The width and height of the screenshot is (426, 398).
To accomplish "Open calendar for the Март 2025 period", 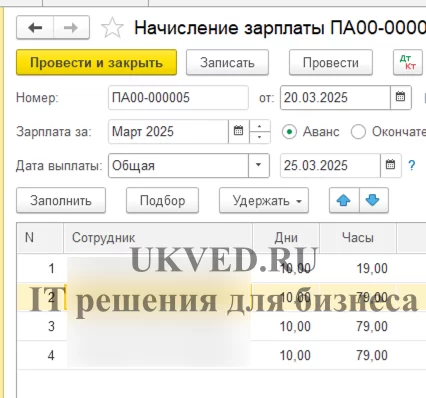I will (x=238, y=131).
